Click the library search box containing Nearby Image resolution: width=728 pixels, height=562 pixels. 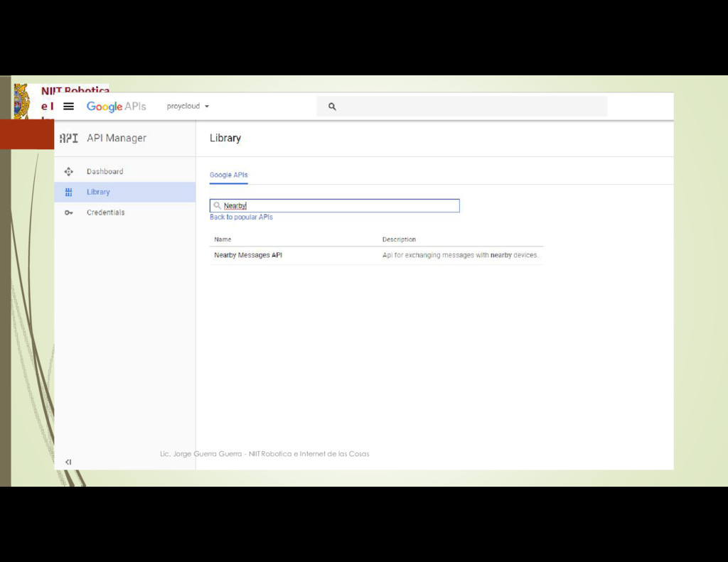point(334,205)
